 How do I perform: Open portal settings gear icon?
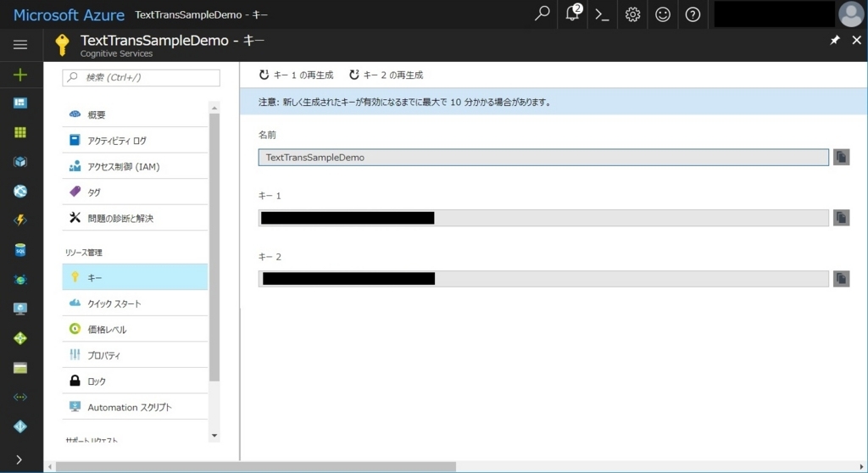(632, 14)
